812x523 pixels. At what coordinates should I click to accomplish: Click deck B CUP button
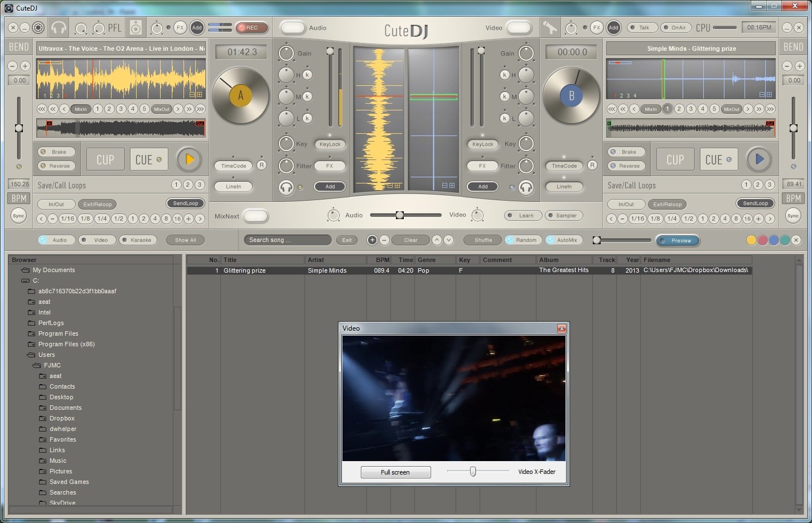pos(675,160)
